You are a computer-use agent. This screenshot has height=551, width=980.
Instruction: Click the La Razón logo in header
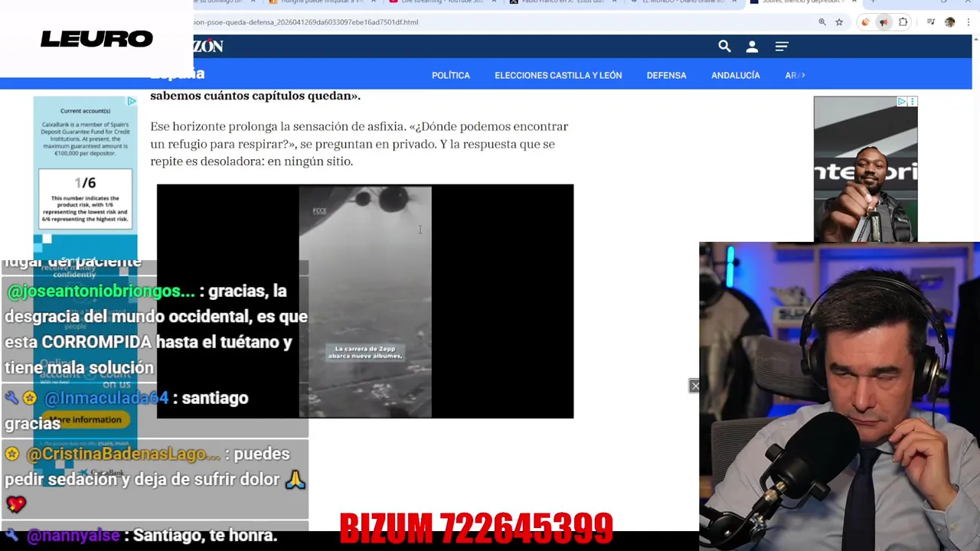coord(208,47)
